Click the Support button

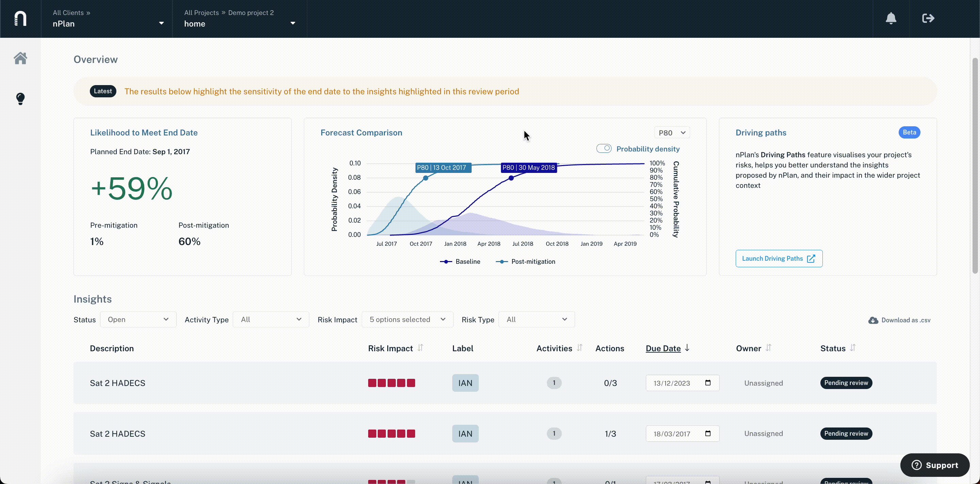pos(935,465)
